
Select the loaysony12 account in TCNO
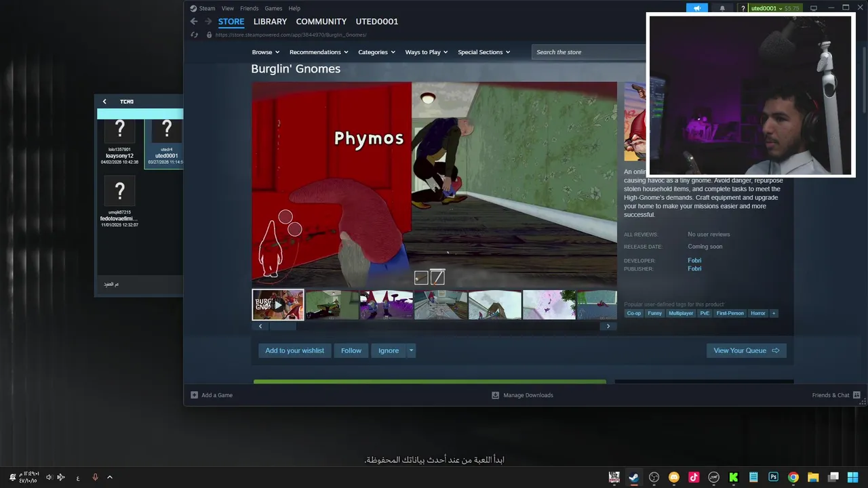click(119, 142)
